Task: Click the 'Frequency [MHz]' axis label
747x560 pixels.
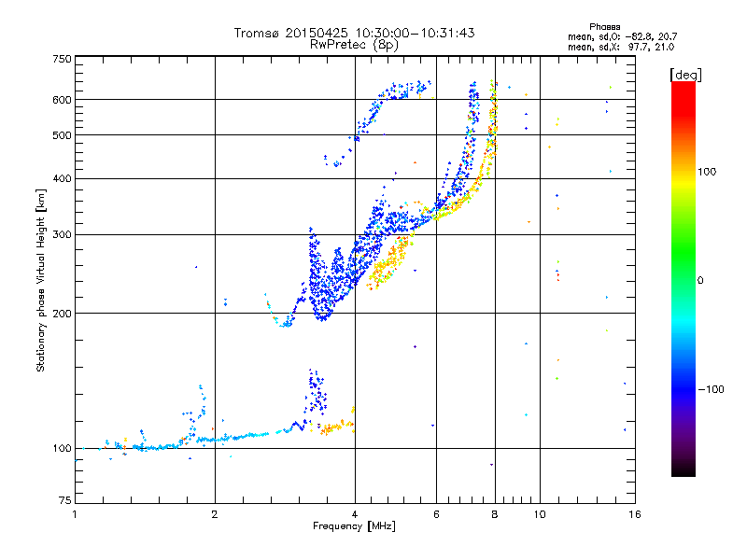Action: (354, 526)
